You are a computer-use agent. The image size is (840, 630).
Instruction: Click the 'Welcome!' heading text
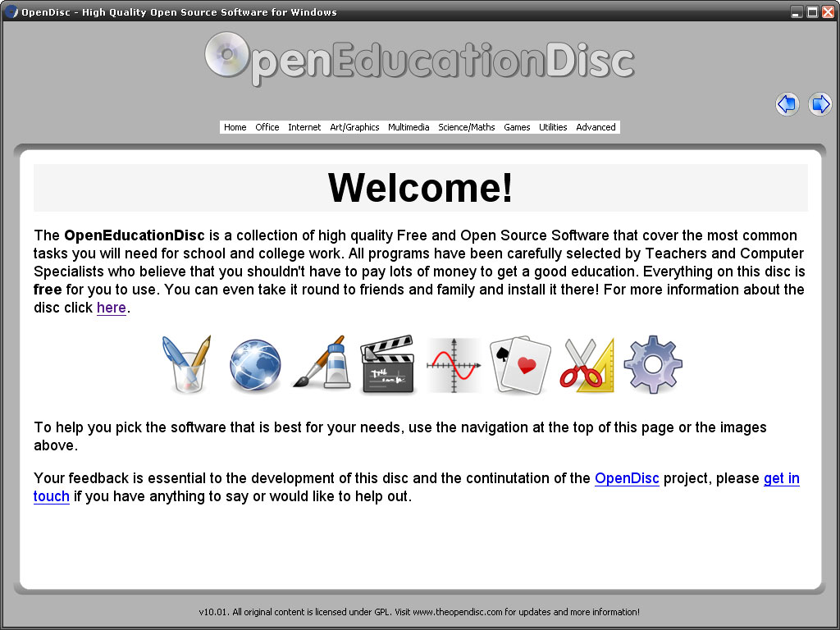click(x=421, y=188)
